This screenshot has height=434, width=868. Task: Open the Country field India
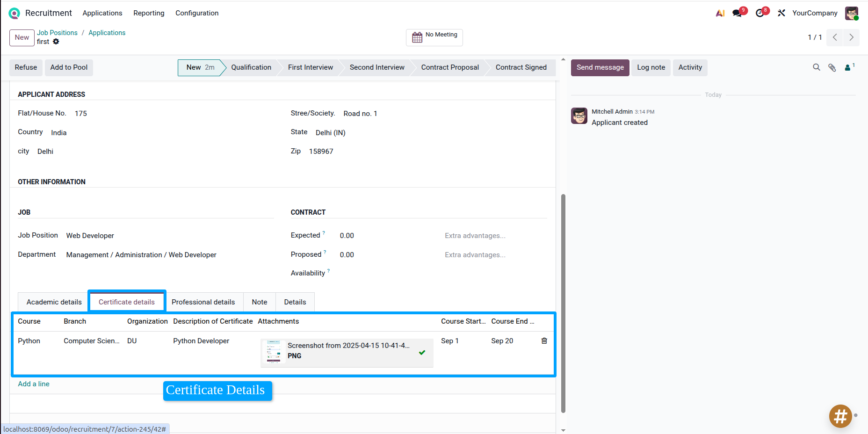[x=59, y=133]
